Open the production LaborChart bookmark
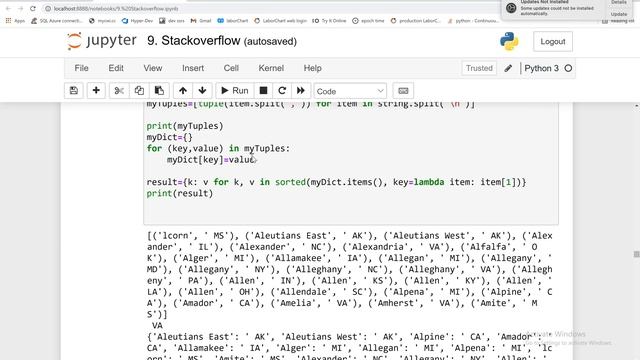The height and width of the screenshot is (360, 640). point(416,20)
